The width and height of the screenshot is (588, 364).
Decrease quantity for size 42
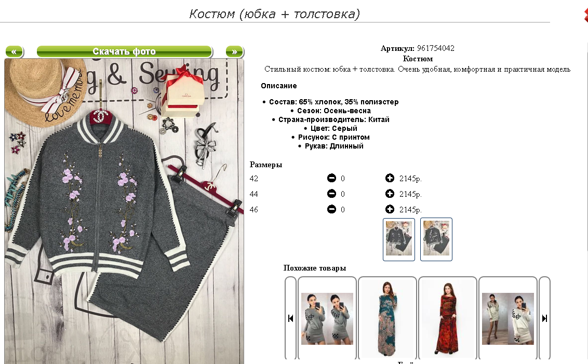(331, 178)
